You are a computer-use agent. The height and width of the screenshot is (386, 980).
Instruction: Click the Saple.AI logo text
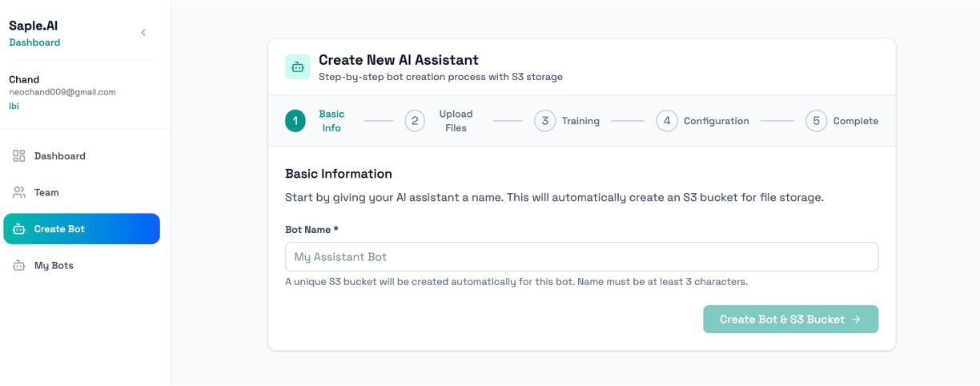pyautogui.click(x=34, y=26)
